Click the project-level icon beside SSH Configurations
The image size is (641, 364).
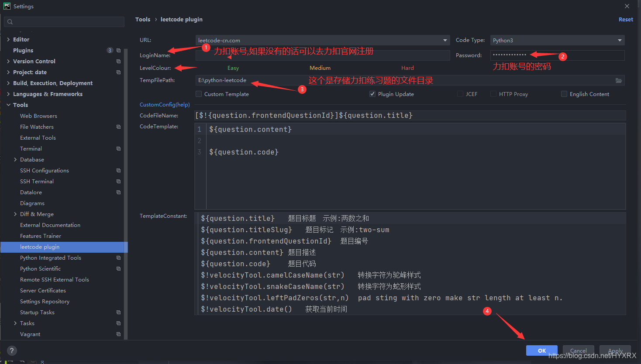coord(118,171)
